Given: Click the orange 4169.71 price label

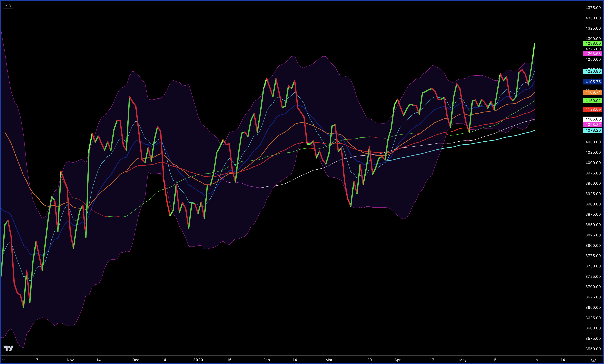Looking at the screenshot, I should 593,92.
